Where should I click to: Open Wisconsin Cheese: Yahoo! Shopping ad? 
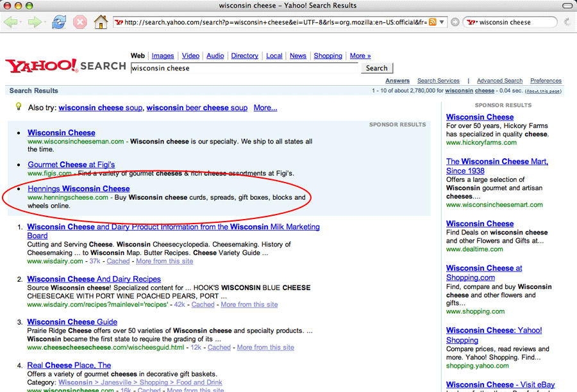point(494,335)
